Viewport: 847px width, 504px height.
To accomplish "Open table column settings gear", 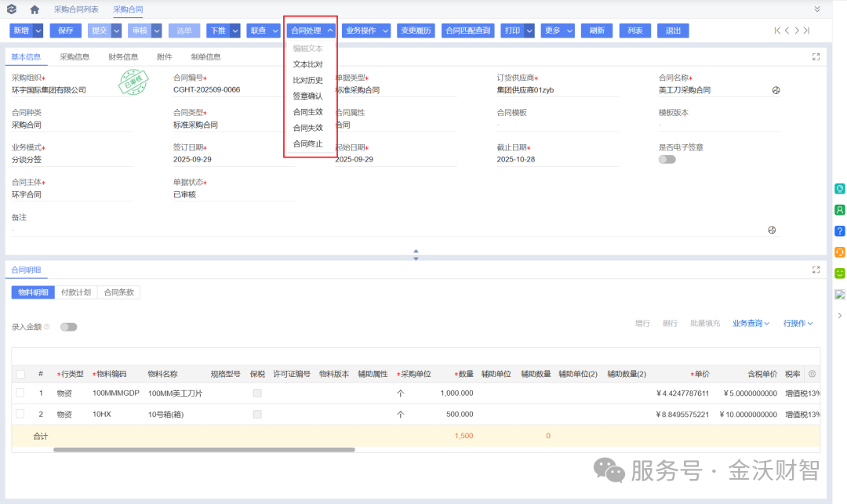I will (812, 374).
